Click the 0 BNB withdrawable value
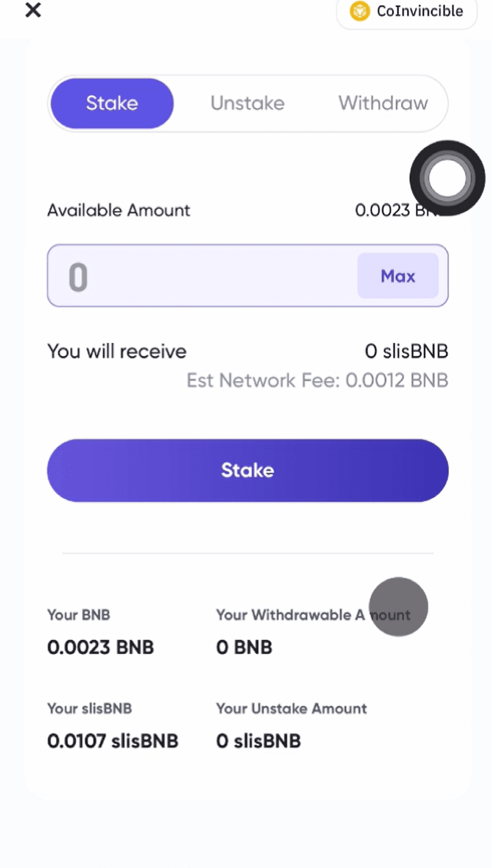 (244, 647)
